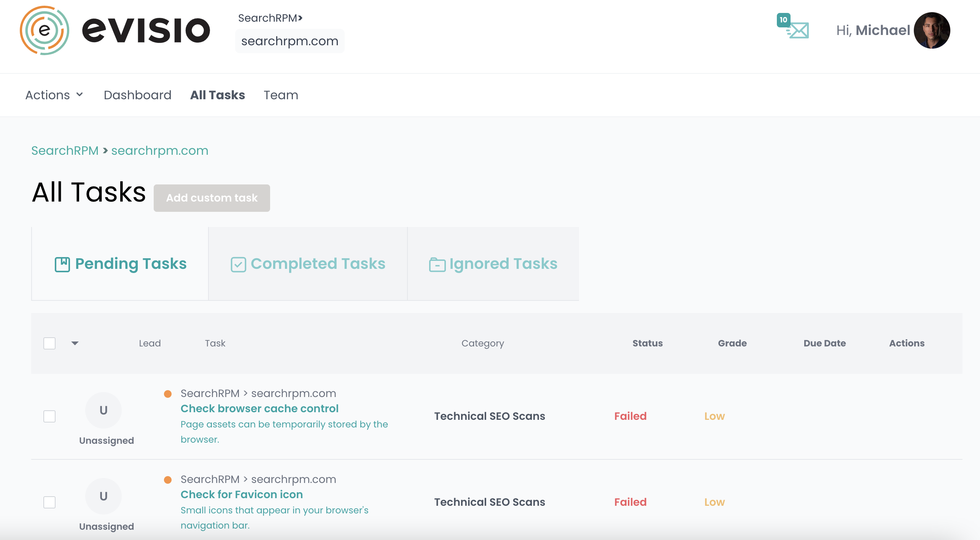Click the unassigned U avatar on Favicon row
Viewport: 980px width, 540px height.
(x=103, y=496)
